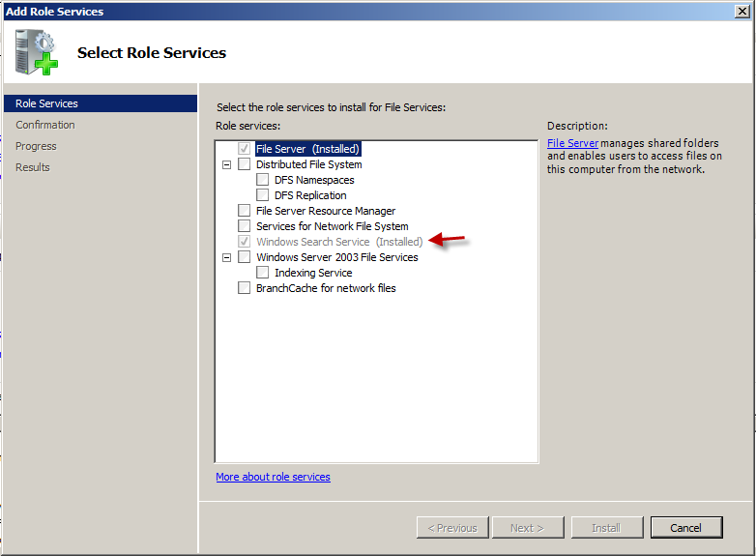Image resolution: width=756 pixels, height=556 pixels.
Task: Select the File Server (Installed) item
Action: tap(306, 149)
